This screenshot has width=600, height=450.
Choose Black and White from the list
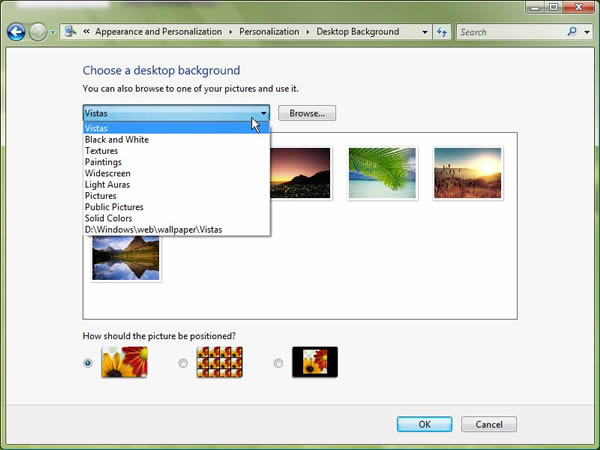click(x=176, y=139)
